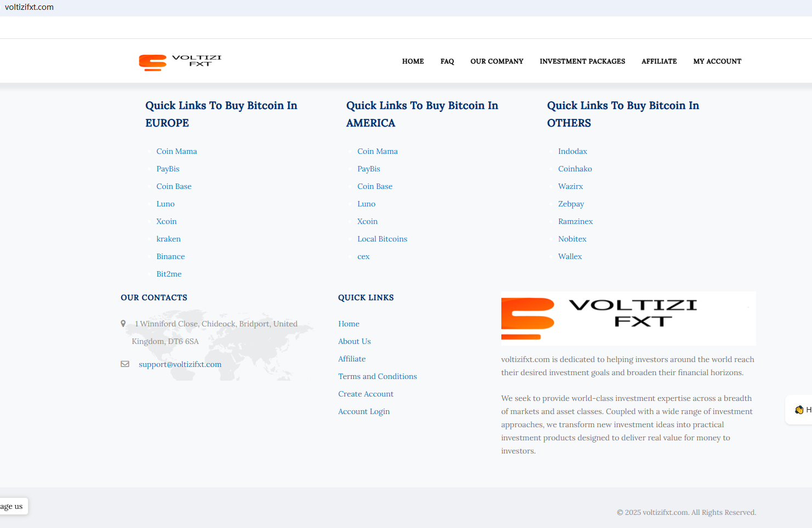Open the MY ACCOUNT menu item
This screenshot has width=812, height=528.
click(x=717, y=61)
